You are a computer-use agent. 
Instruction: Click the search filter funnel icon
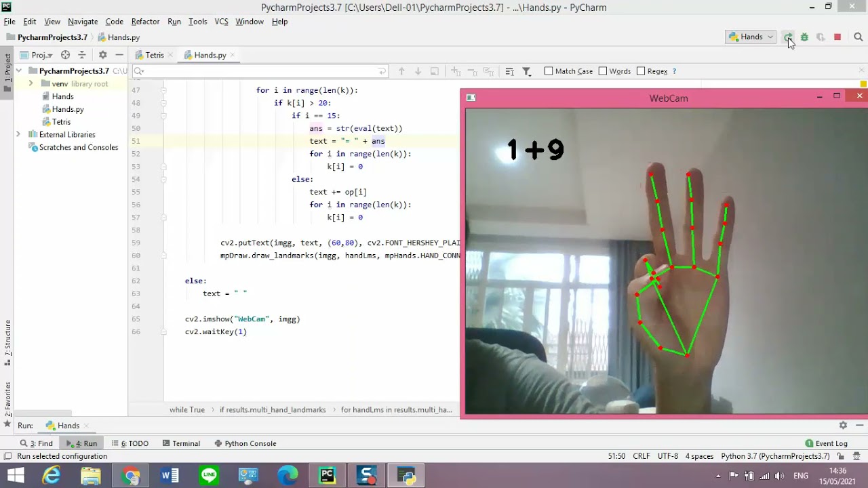click(527, 71)
